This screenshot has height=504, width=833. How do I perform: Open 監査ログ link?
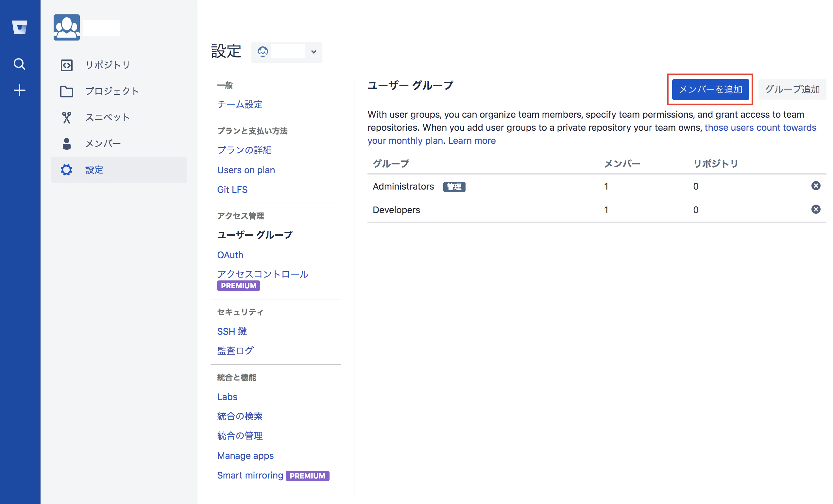coord(235,351)
